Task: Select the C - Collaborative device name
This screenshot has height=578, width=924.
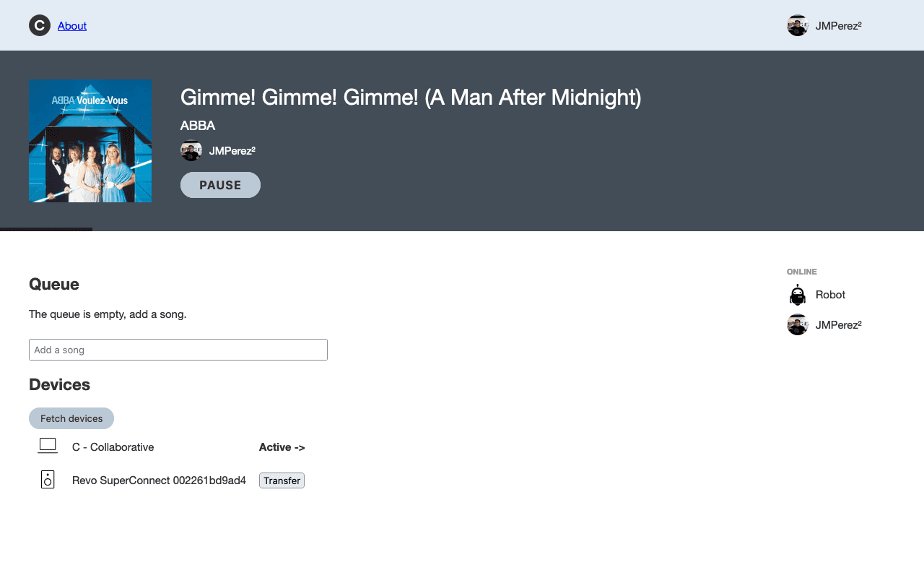Action: (113, 447)
